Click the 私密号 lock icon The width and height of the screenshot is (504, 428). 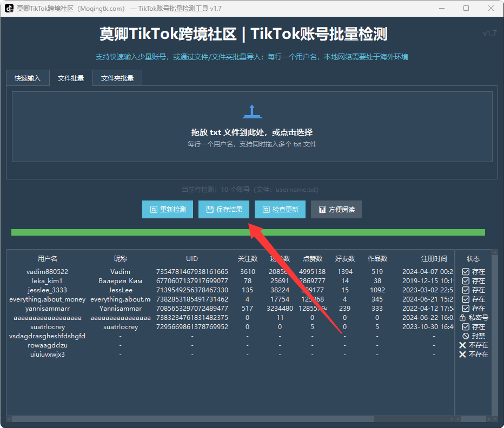point(462,318)
